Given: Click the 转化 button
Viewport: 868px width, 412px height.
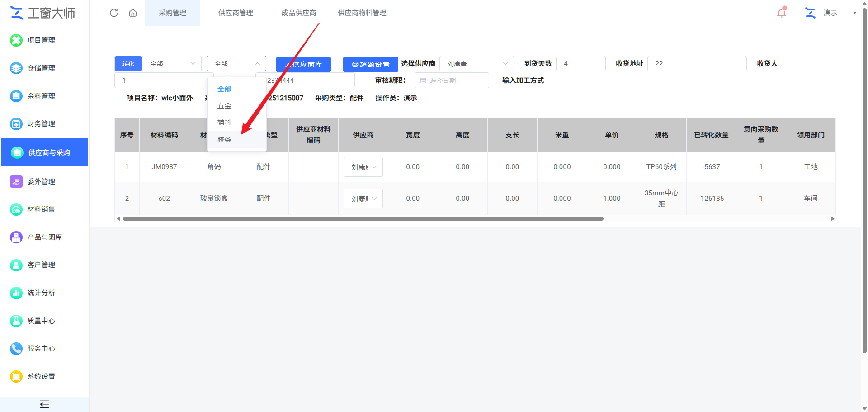Looking at the screenshot, I should point(128,64).
